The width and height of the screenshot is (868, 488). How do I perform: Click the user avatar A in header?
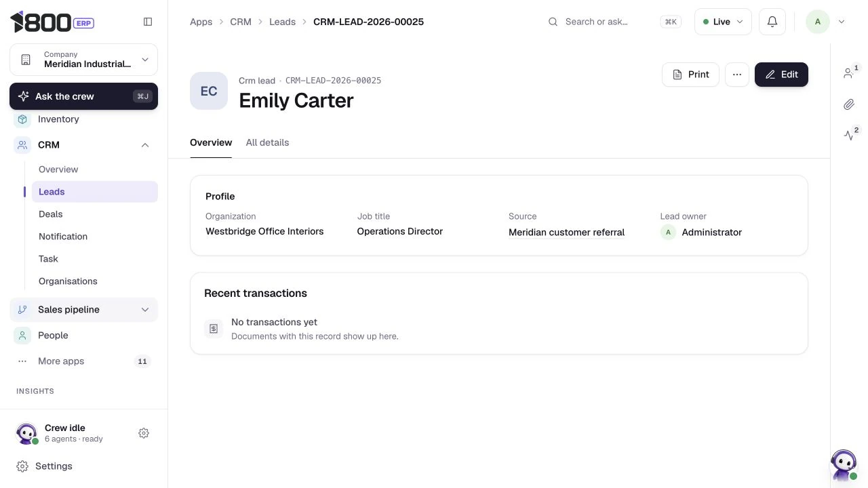coord(818,22)
